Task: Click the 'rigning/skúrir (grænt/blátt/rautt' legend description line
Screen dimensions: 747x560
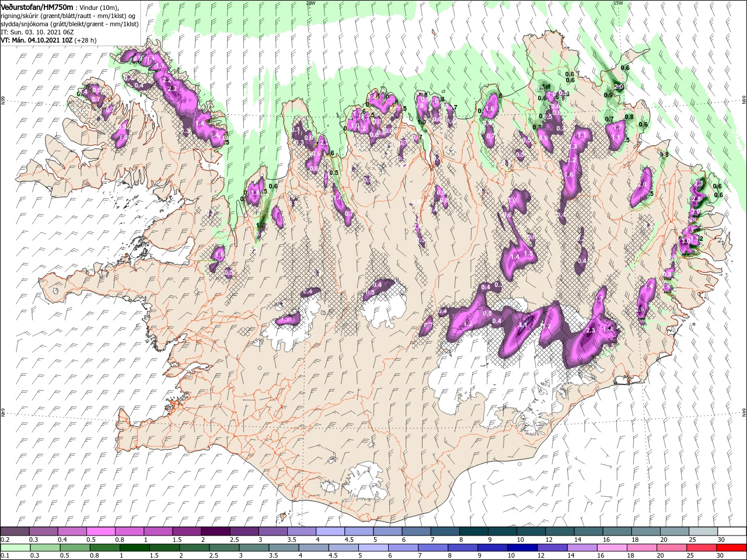Action: (68, 15)
